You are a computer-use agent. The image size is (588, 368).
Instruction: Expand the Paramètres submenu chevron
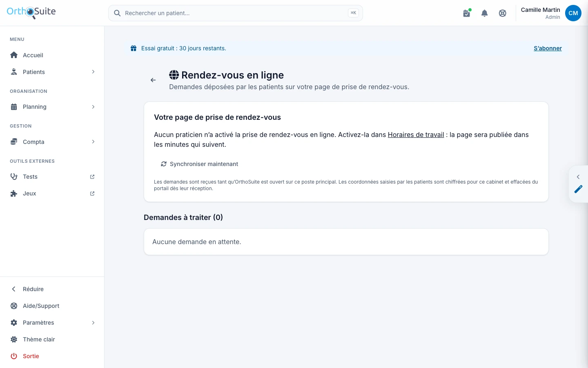(x=93, y=323)
